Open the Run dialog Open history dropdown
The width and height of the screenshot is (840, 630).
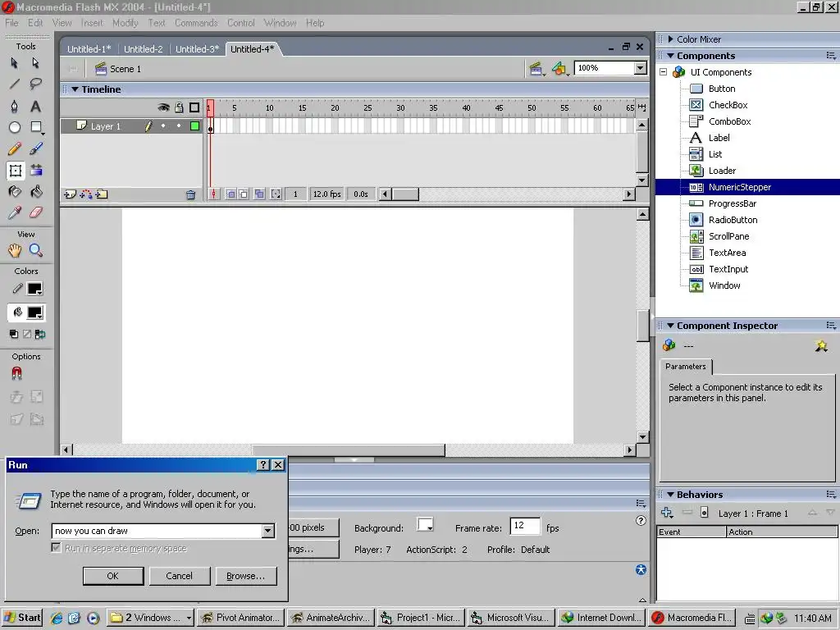268,531
